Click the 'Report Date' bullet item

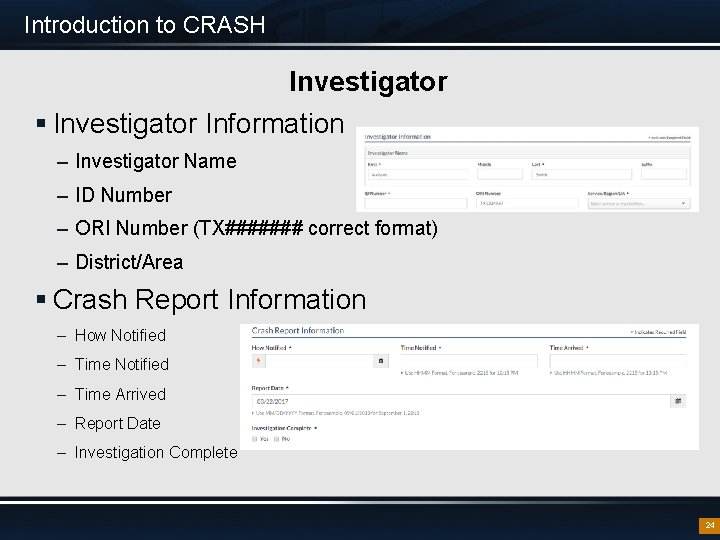pos(118,423)
